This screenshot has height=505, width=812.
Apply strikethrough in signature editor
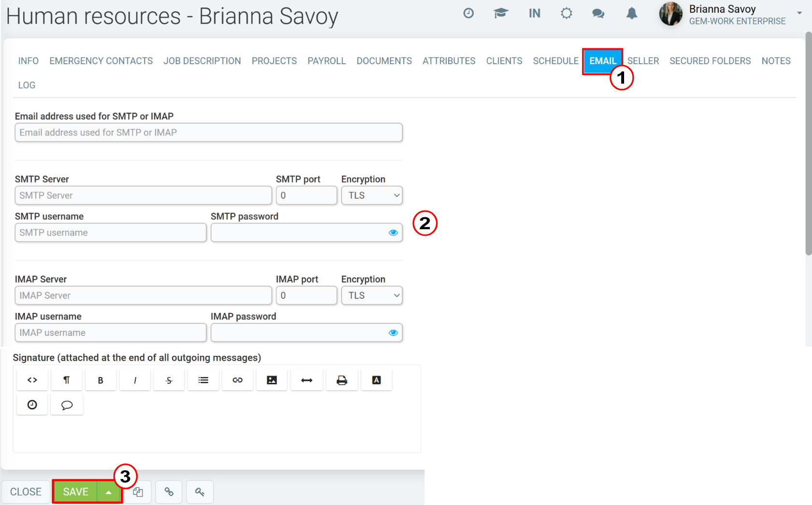[x=169, y=380]
